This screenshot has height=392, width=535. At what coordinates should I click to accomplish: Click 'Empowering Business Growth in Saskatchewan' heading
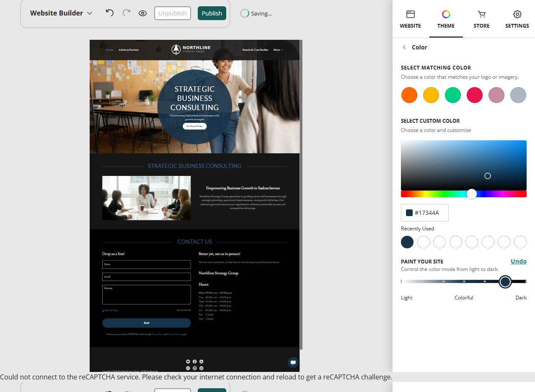click(243, 188)
